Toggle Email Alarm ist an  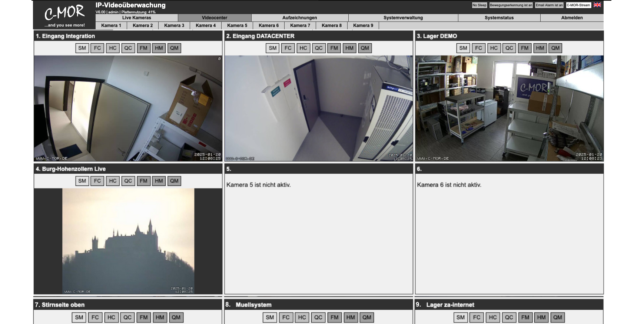pyautogui.click(x=549, y=5)
